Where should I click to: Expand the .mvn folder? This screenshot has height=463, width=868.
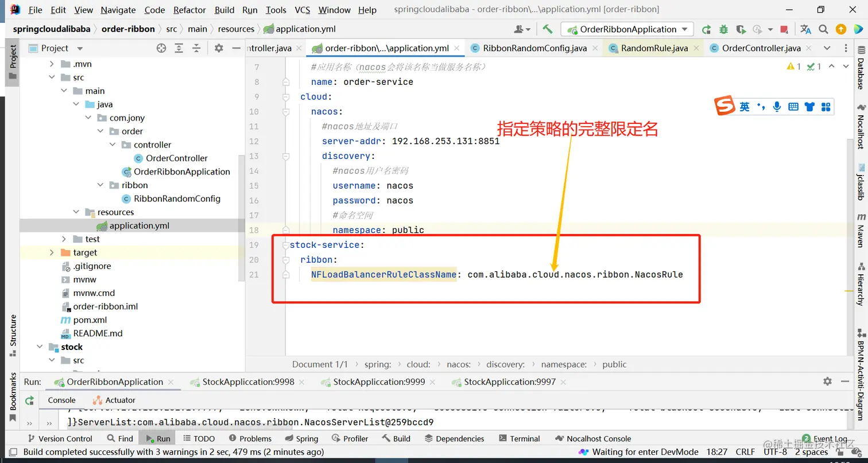[52, 64]
